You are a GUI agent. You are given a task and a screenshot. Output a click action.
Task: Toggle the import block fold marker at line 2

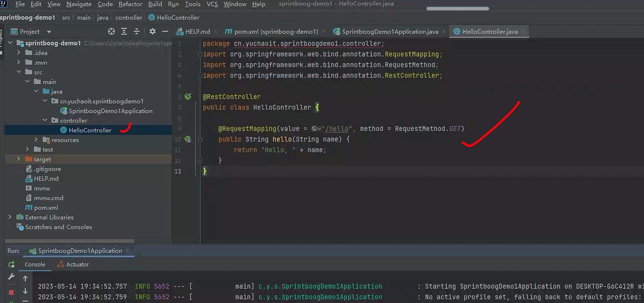pyautogui.click(x=200, y=54)
